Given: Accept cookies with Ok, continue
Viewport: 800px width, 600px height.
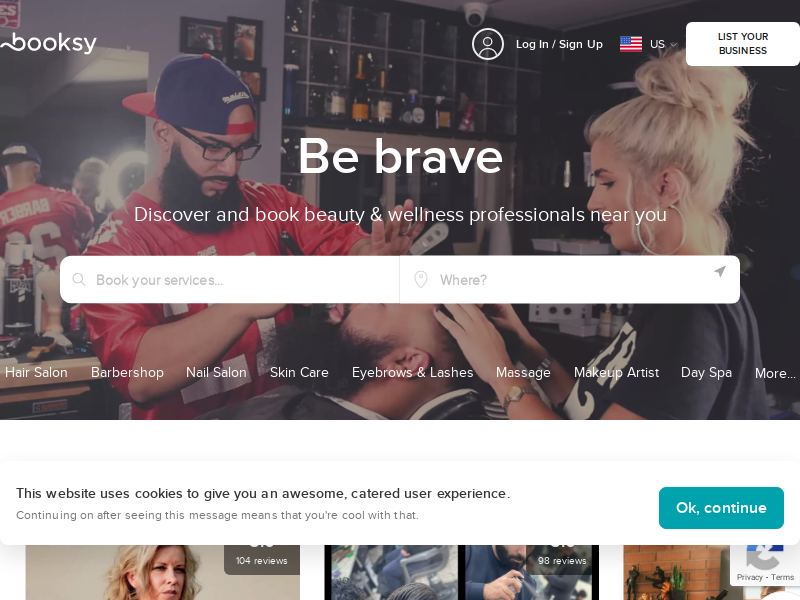Looking at the screenshot, I should 721,508.
